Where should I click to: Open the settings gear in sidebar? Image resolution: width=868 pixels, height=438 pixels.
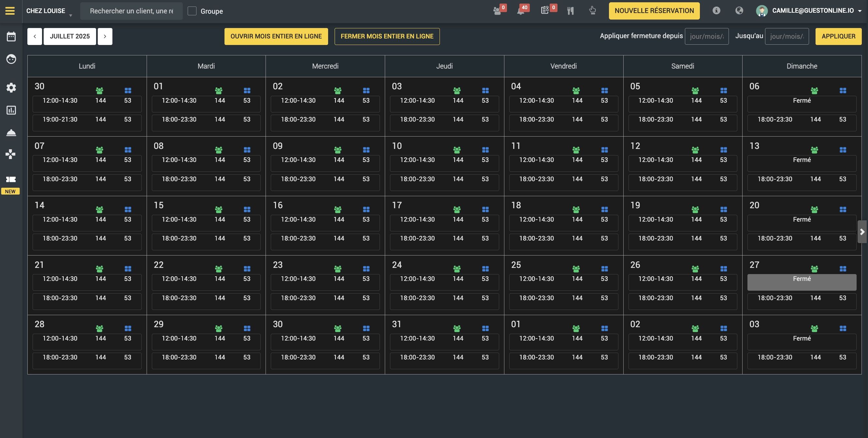point(11,88)
